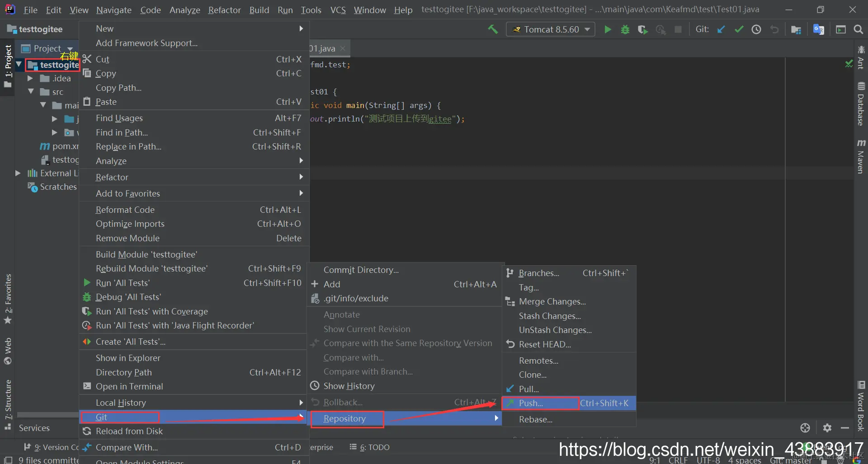Collapse the testtogitee root tree node

[19, 65]
